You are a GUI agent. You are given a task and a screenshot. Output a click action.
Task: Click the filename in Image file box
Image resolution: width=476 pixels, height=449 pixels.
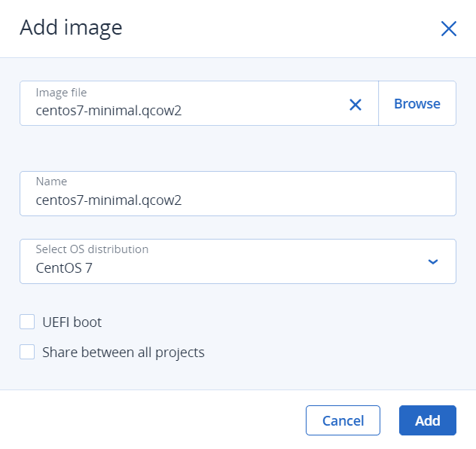coord(108,111)
